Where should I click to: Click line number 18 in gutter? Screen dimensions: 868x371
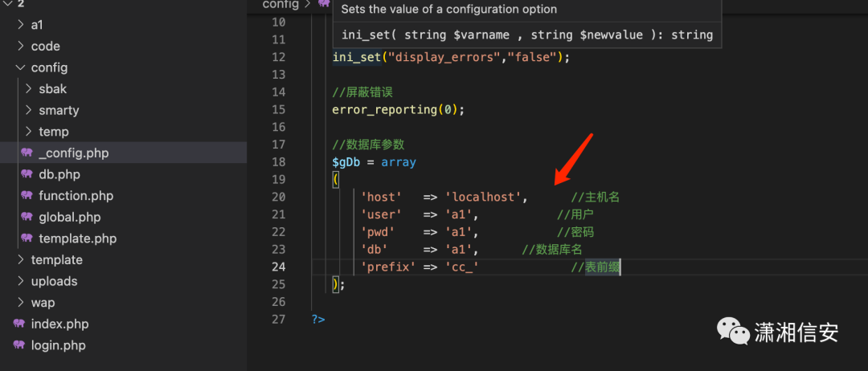(x=279, y=162)
